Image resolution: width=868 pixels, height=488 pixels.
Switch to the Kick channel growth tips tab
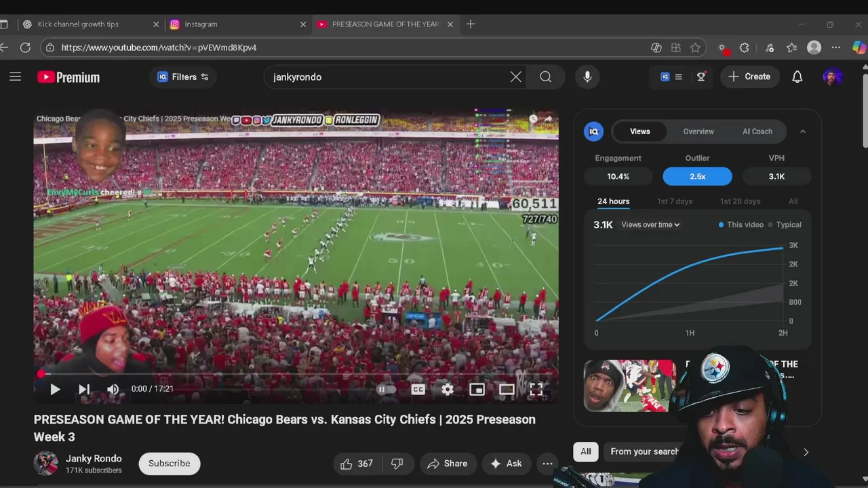(90, 24)
